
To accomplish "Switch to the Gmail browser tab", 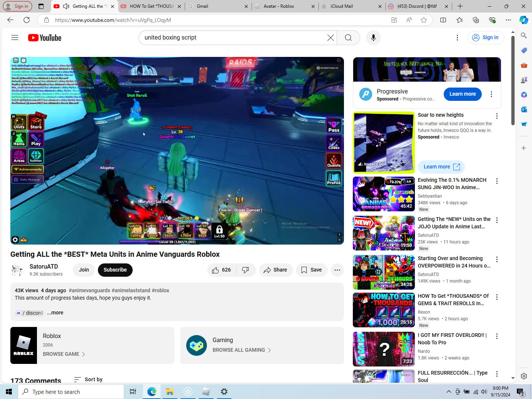I will 217,6.
